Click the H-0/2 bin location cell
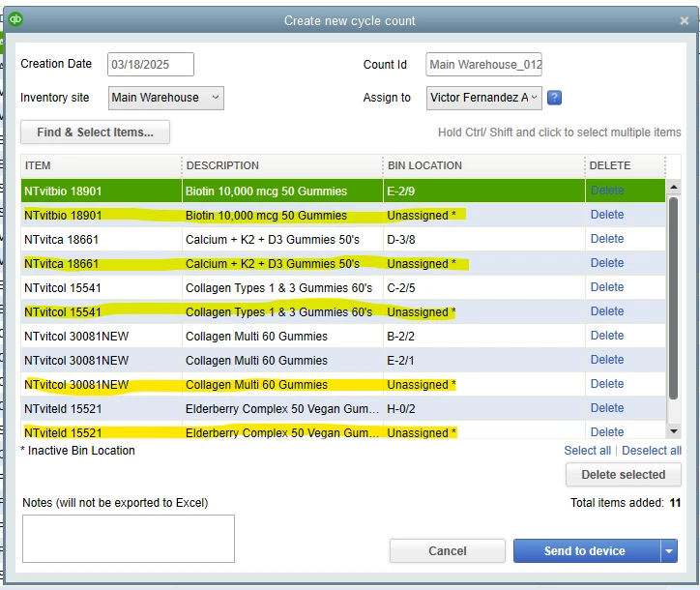This screenshot has width=700, height=590. (x=484, y=409)
